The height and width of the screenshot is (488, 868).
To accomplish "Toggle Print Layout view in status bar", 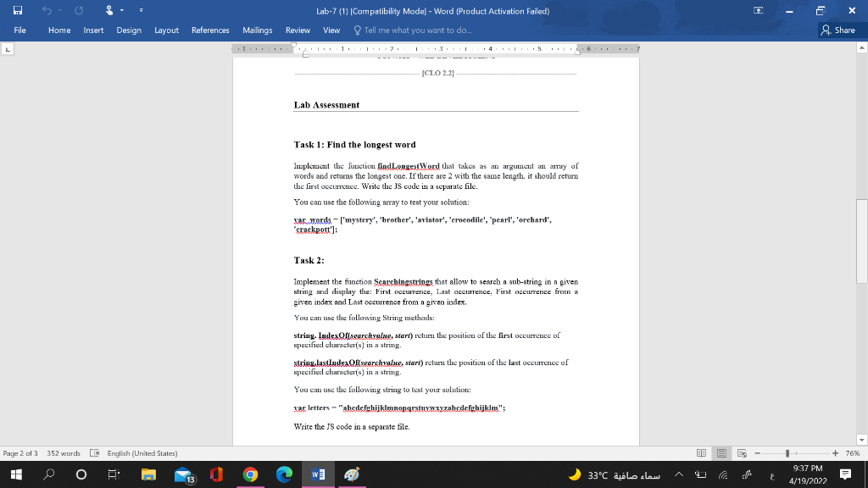I will click(x=721, y=452).
